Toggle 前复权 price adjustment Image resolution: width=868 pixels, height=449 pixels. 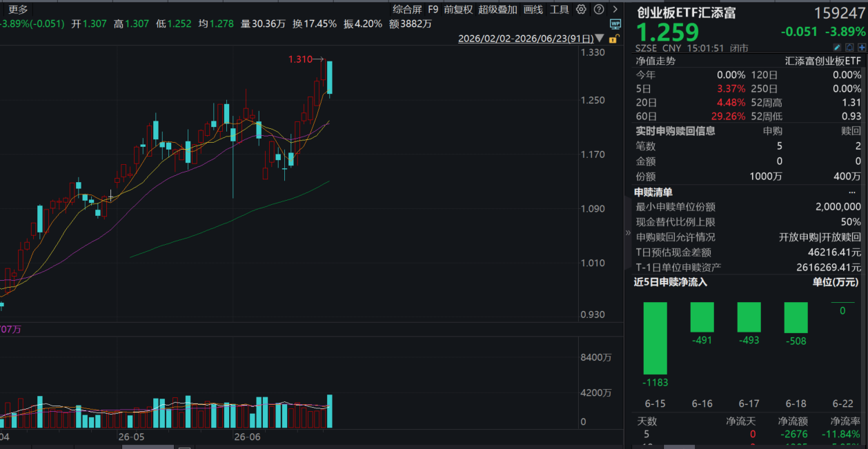pyautogui.click(x=458, y=9)
